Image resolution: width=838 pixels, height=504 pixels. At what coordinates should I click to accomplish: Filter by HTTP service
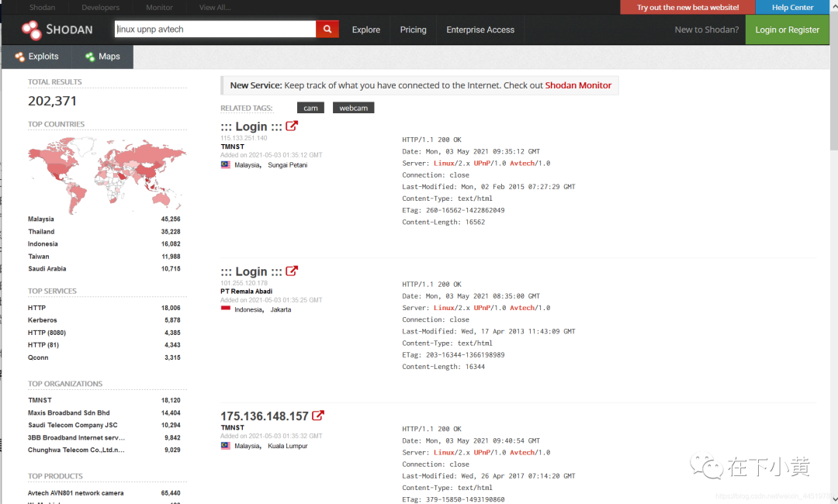tap(37, 308)
